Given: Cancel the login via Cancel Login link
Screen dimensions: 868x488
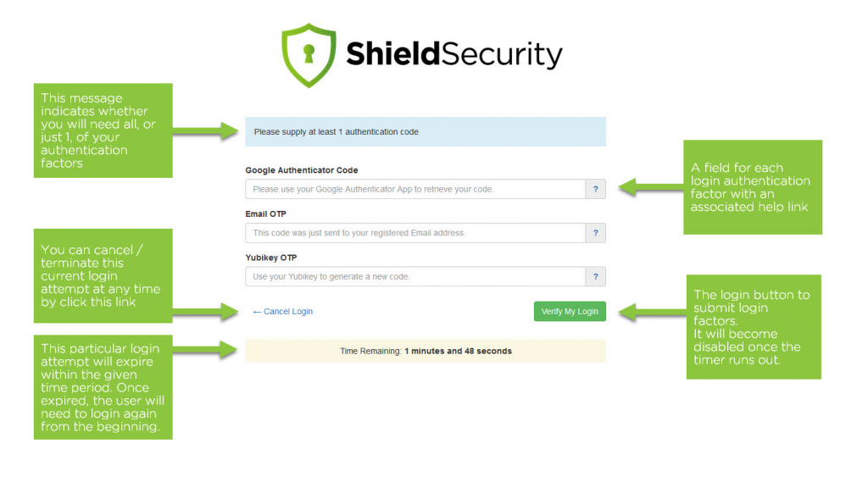Looking at the screenshot, I should coord(283,312).
